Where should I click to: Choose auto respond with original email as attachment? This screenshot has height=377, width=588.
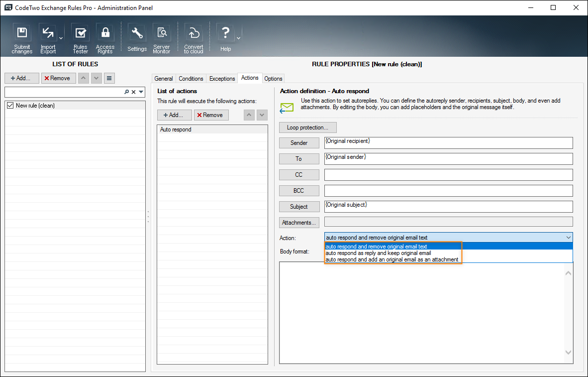(x=449, y=259)
